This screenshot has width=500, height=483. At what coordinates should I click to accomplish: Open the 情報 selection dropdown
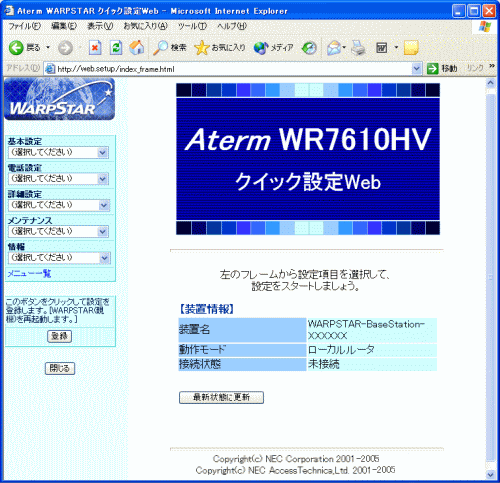58,258
